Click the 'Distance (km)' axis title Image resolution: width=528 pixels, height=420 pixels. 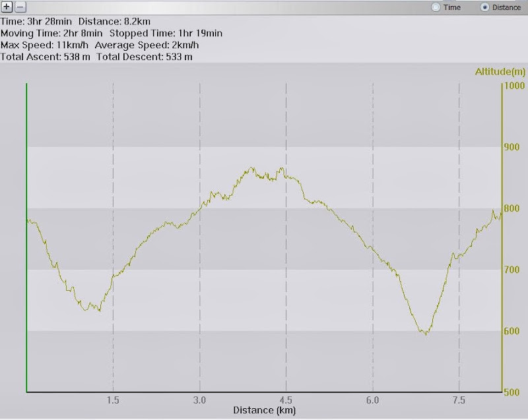click(x=265, y=410)
